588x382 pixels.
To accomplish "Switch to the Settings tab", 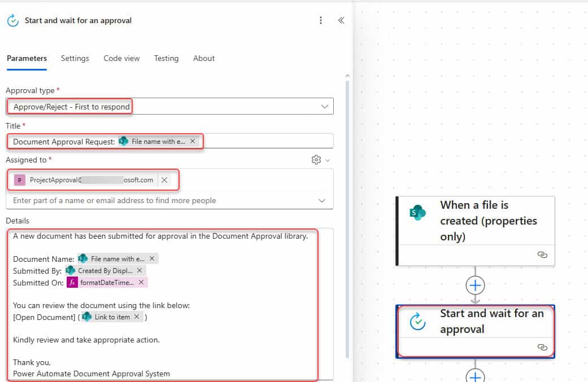I will coord(75,58).
